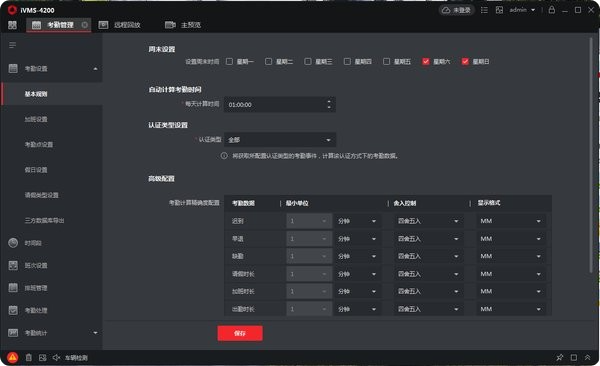
Task: Open 早退 row 分钟 unit dropdown
Action: pyautogui.click(x=357, y=239)
